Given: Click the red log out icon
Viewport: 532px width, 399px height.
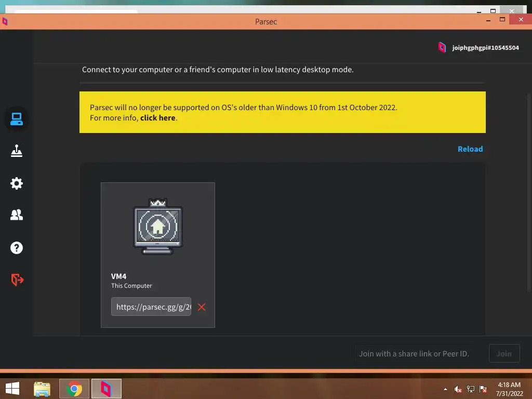Looking at the screenshot, I should click(17, 280).
